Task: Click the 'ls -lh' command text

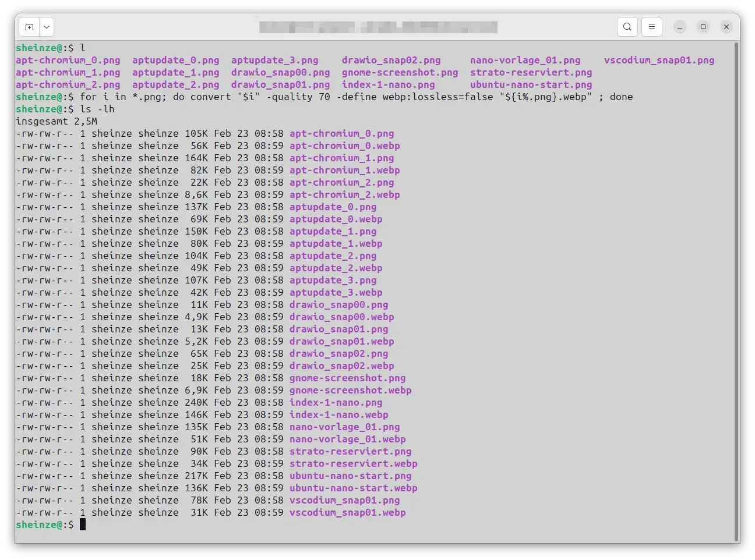Action: tap(97, 109)
